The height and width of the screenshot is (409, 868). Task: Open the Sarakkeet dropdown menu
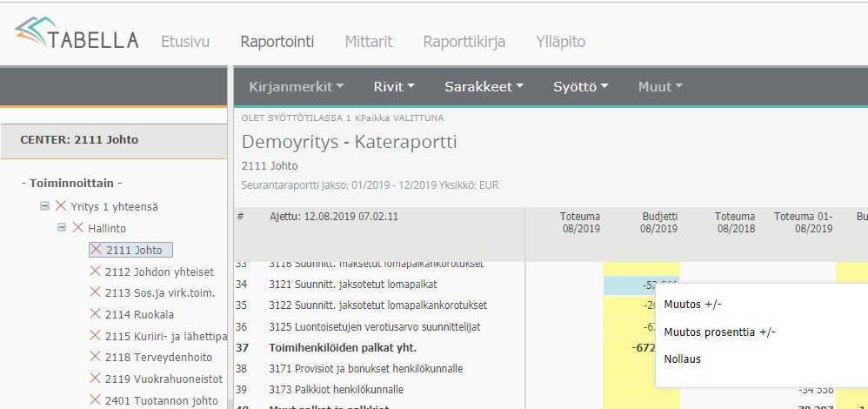click(483, 87)
